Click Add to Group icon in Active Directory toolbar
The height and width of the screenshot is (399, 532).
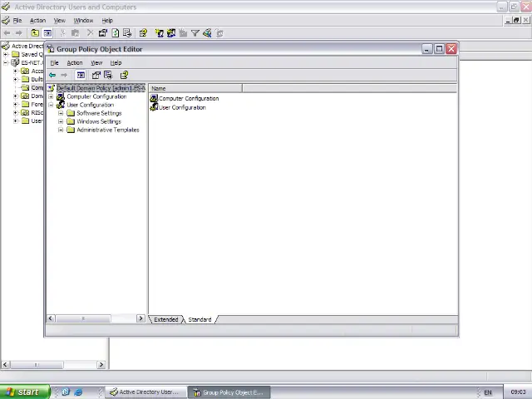[219, 33]
